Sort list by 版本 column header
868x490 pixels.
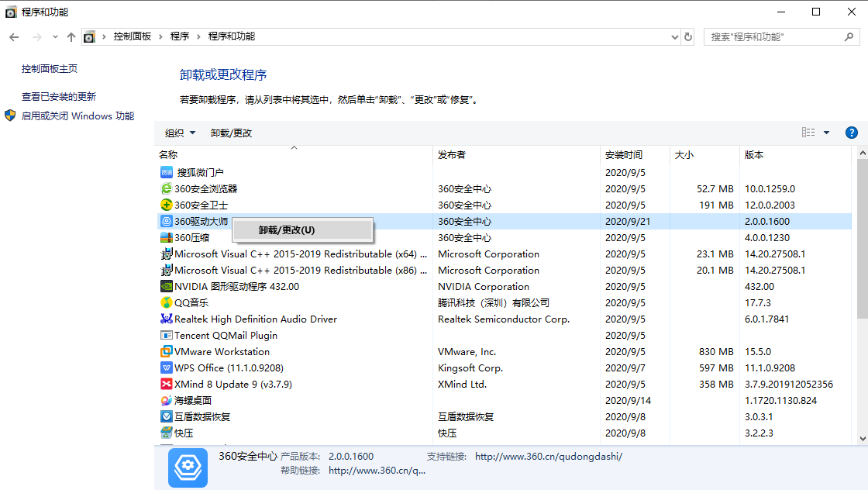tap(795, 154)
